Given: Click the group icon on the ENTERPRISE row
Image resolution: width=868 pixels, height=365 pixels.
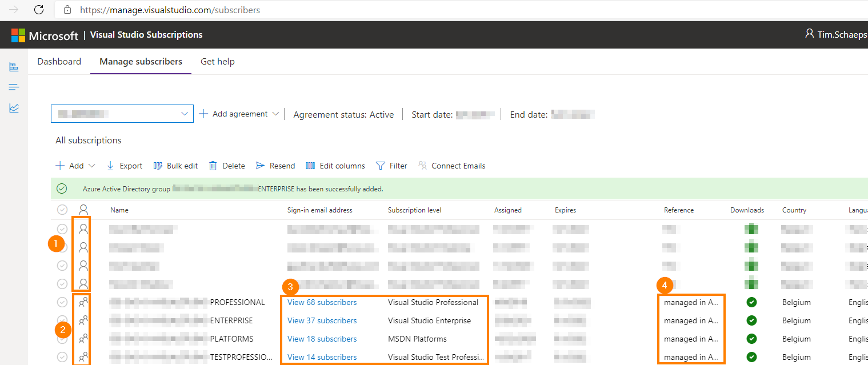Looking at the screenshot, I should [83, 320].
